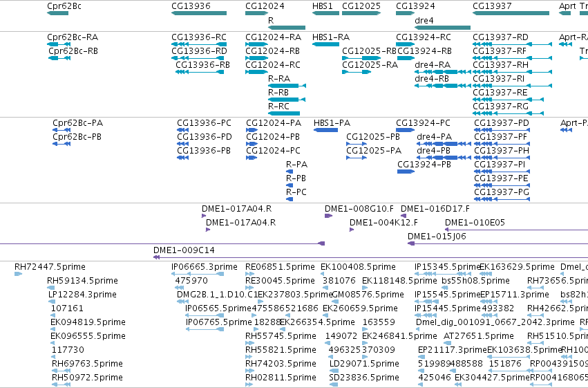Open protein CG13937-PI
The width and height of the screenshot is (588, 388).
coord(500,165)
